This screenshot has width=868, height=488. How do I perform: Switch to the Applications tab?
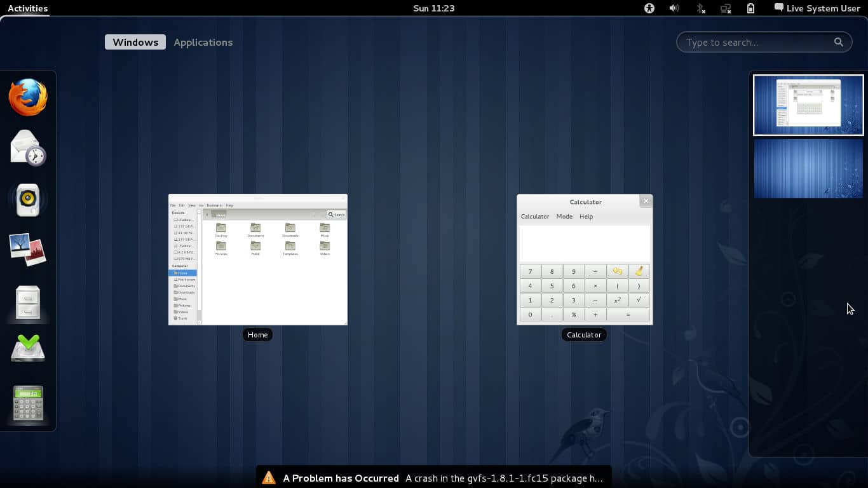point(203,43)
